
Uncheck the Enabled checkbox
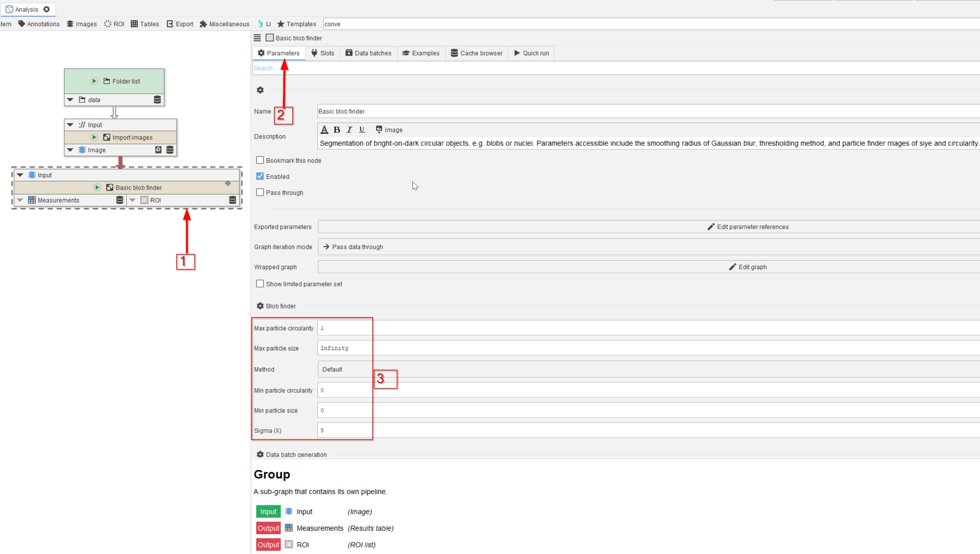[x=260, y=176]
